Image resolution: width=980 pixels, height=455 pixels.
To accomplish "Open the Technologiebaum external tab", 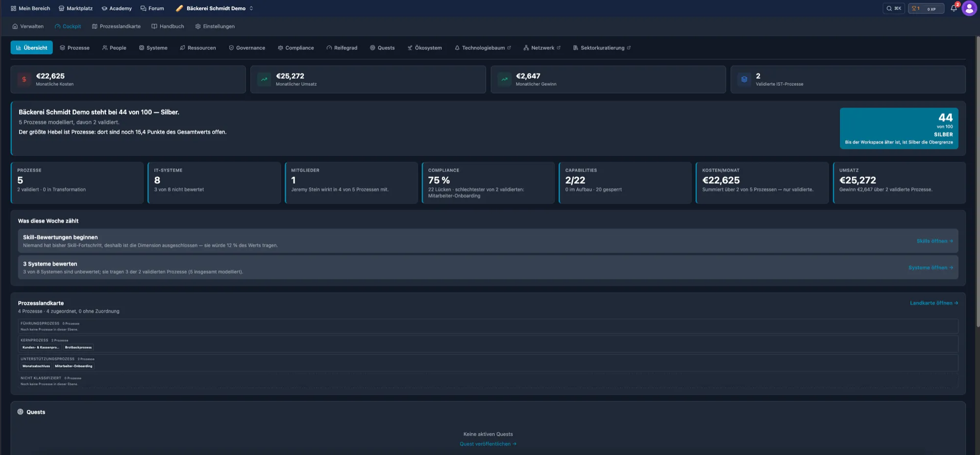I will pyautogui.click(x=483, y=48).
